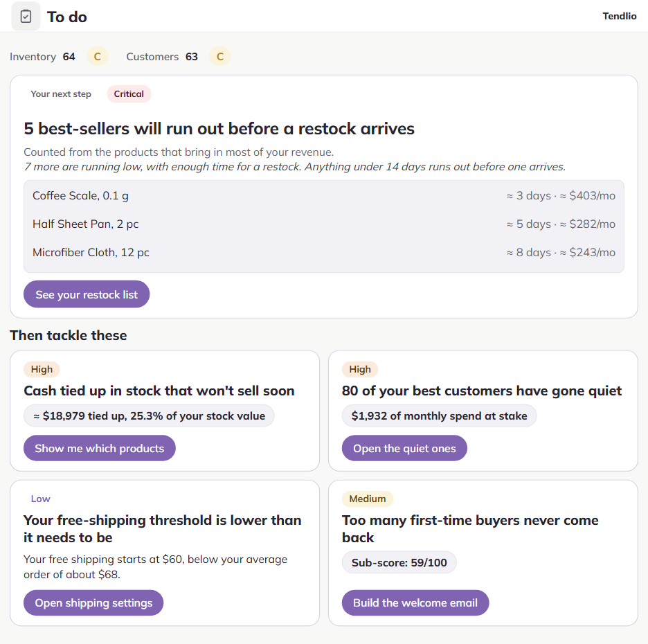The height and width of the screenshot is (644, 648).
Task: Open the restock list button
Action: (87, 294)
